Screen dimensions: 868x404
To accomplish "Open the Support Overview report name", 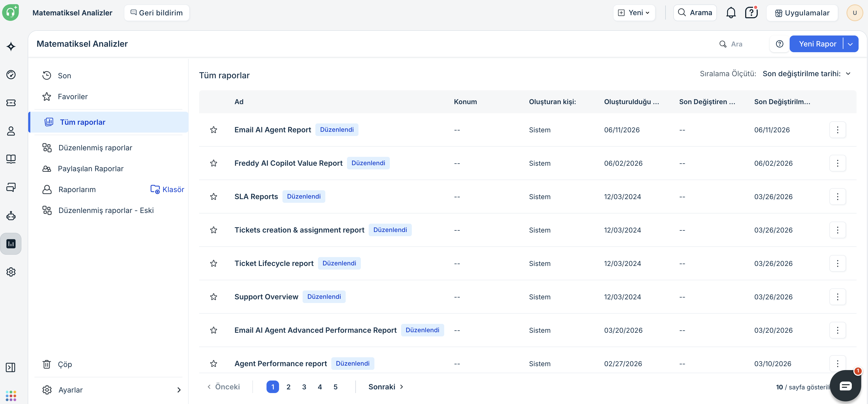I will coord(266,296).
